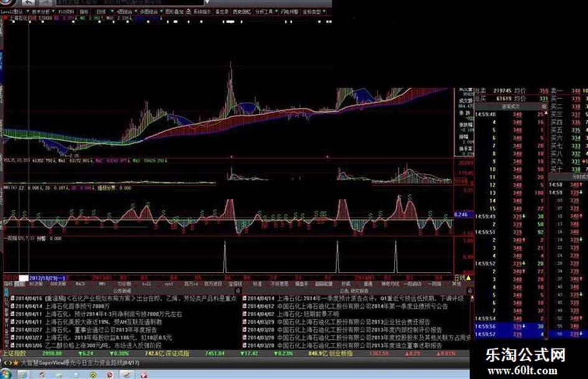Expand the 坐标类型 dropdown
588x379 pixels.
pyautogui.click(x=314, y=12)
